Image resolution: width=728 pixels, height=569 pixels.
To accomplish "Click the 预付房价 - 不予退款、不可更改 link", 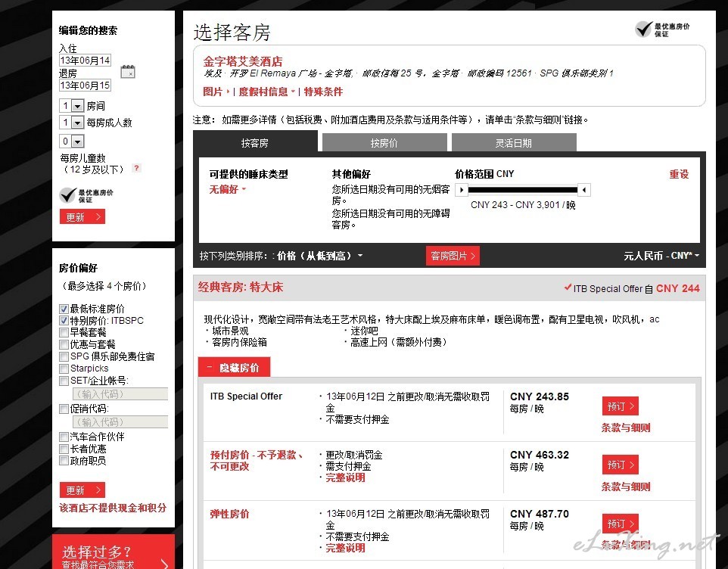I will (x=257, y=460).
